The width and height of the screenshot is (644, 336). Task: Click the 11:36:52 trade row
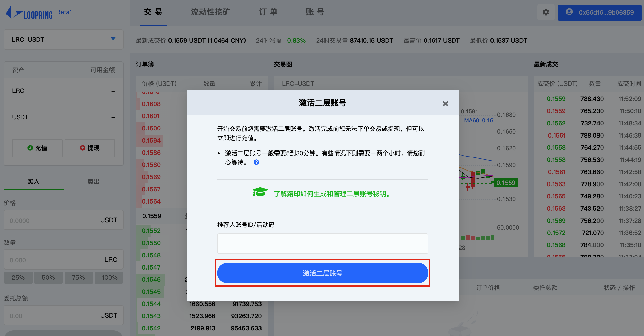coord(589,233)
